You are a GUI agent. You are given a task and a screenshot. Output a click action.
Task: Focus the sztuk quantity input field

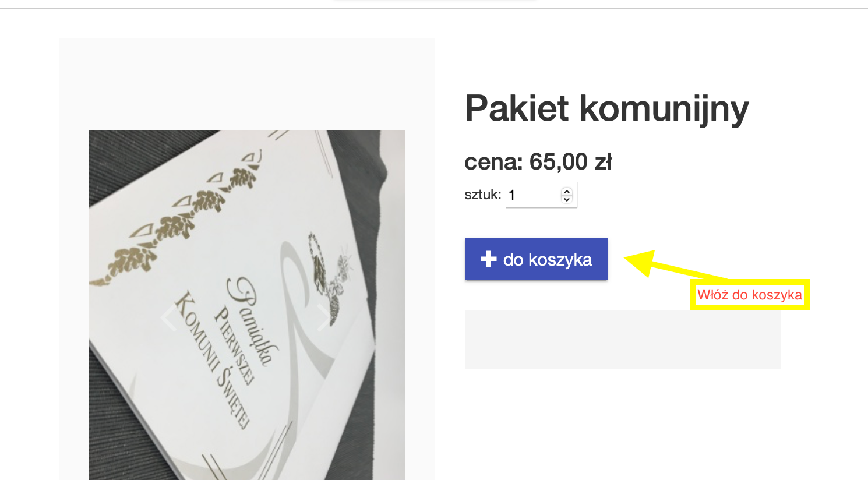(x=541, y=195)
